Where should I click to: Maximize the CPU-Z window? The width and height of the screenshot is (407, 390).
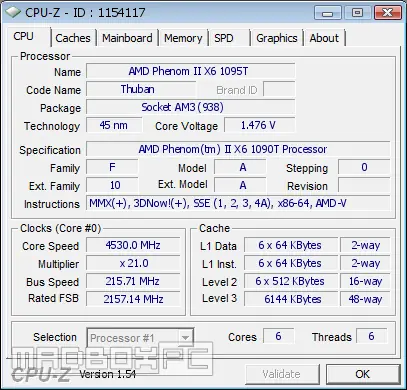pos(357,13)
